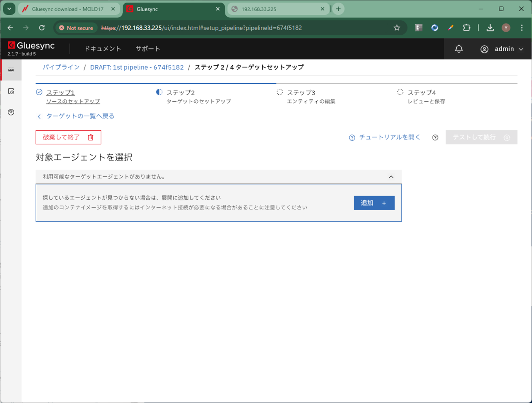Collapse the target agent selection panel
Viewport: 532px width, 403px height.
tap(391, 177)
